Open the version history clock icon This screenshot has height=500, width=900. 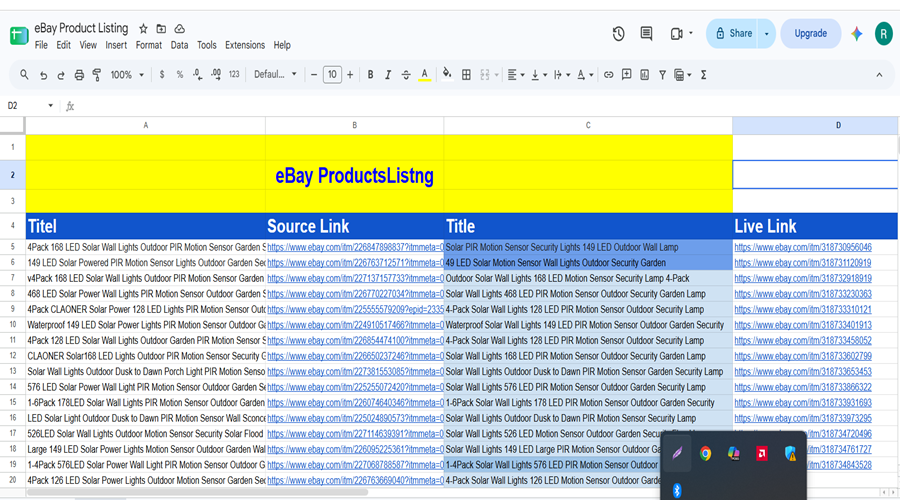(x=618, y=34)
